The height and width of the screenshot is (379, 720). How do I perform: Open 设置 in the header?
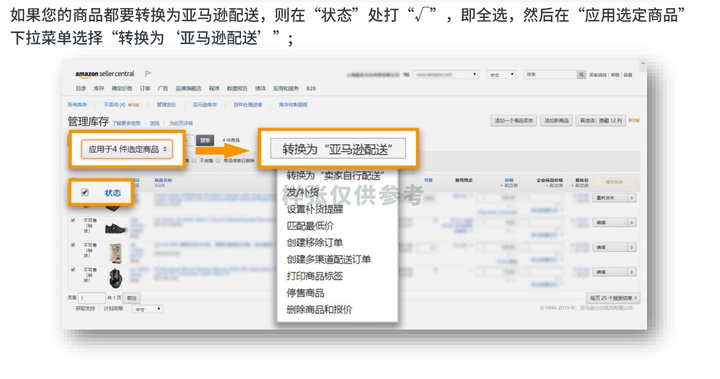(628, 75)
